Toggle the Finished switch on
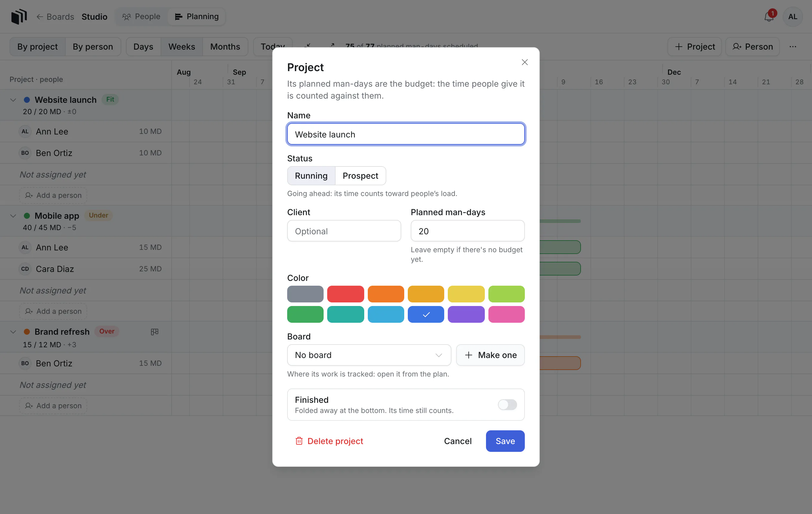Viewport: 812px width, 514px height. 507,404
